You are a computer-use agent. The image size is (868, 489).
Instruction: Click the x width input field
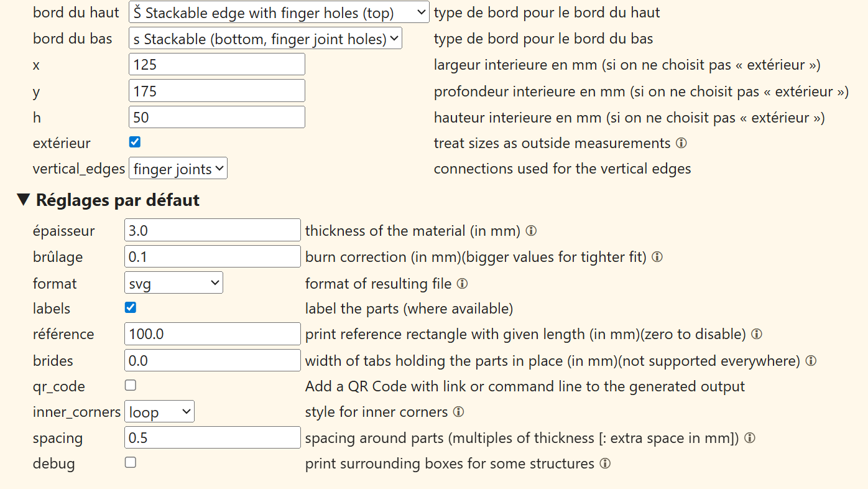point(217,65)
